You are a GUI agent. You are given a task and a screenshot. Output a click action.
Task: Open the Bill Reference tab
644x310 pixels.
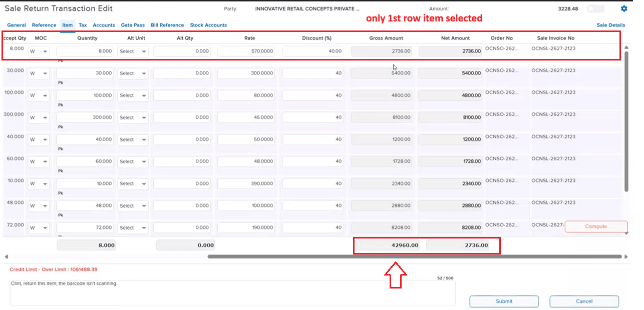[167, 25]
